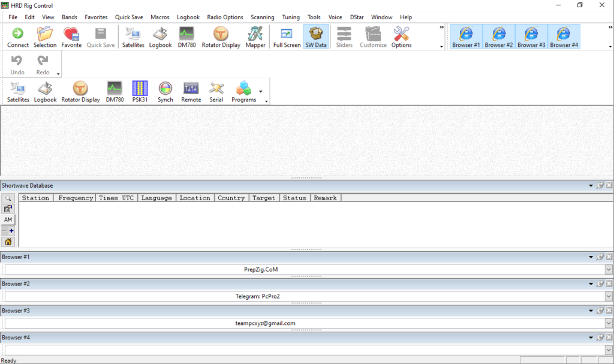
Task: Sort by the Status column header
Action: click(294, 198)
